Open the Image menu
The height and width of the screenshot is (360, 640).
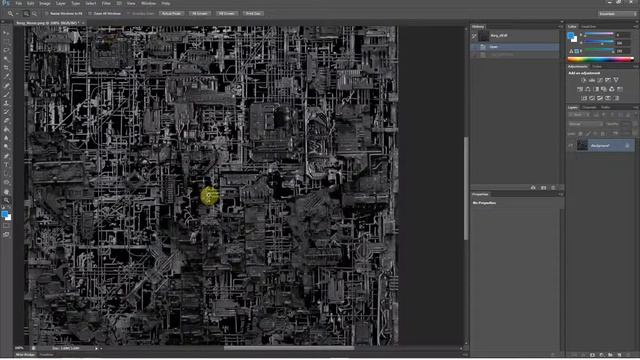[45, 3]
